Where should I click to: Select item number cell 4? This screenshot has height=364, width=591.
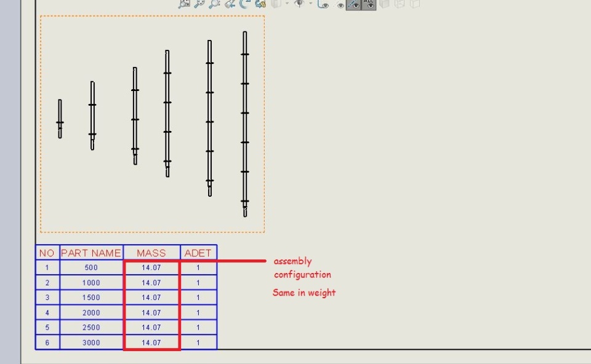pos(47,312)
